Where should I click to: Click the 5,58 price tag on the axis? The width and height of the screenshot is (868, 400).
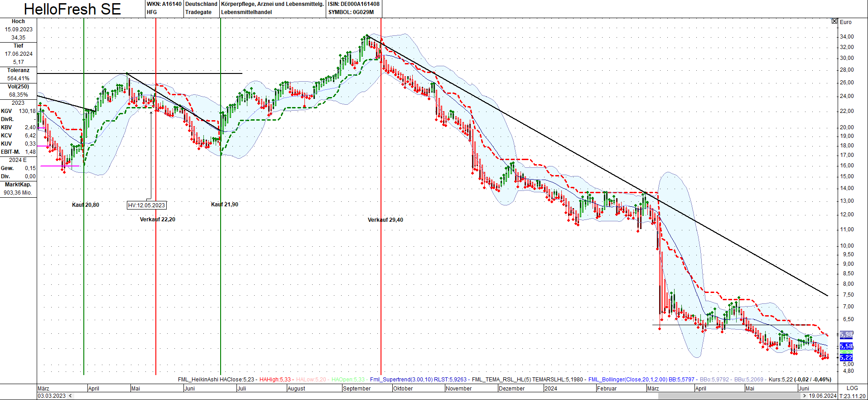click(x=846, y=346)
